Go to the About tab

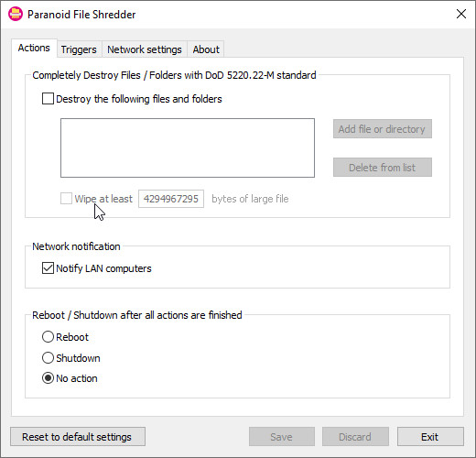(206, 49)
